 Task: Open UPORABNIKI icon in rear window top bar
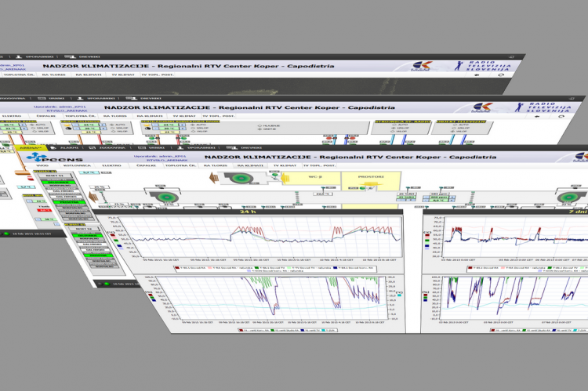tap(18, 57)
